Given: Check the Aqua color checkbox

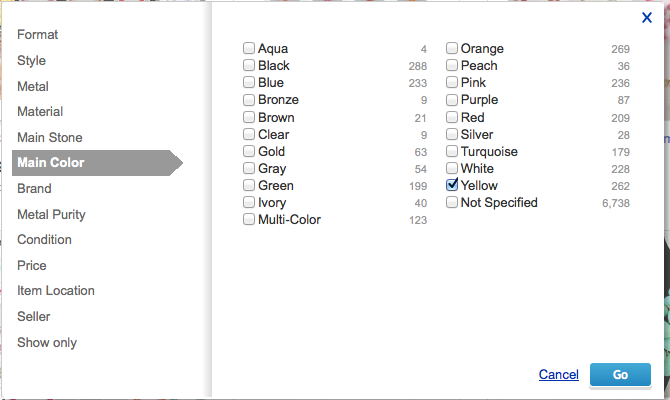Looking at the screenshot, I should pos(249,49).
